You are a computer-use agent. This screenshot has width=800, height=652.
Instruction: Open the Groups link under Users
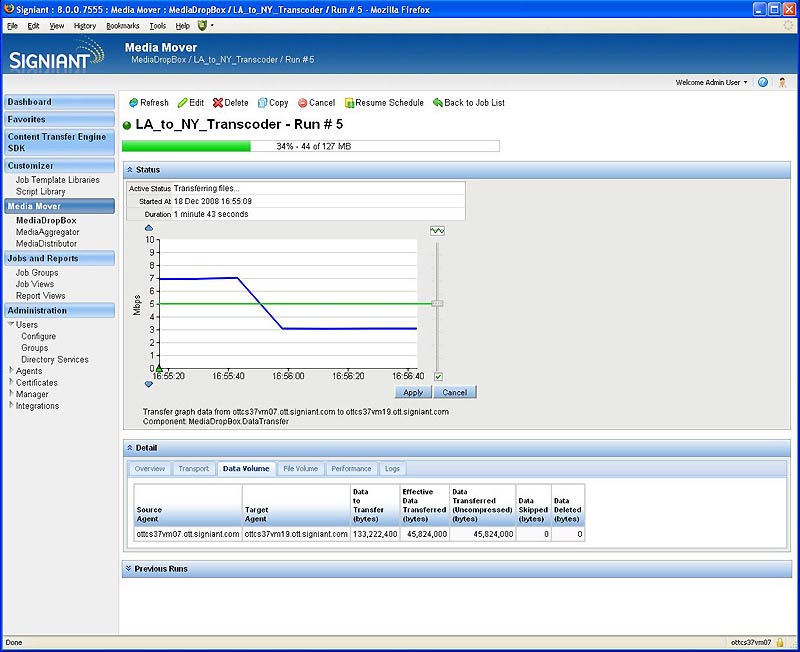35,348
